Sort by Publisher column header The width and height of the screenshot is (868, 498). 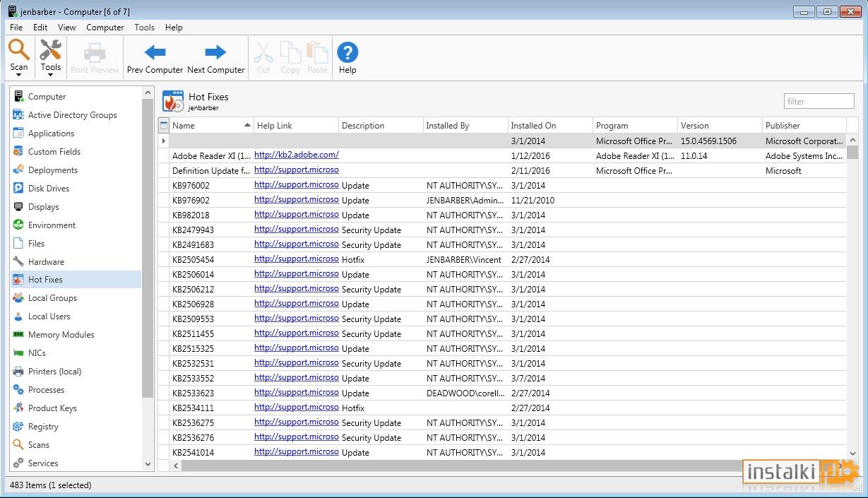(x=804, y=126)
